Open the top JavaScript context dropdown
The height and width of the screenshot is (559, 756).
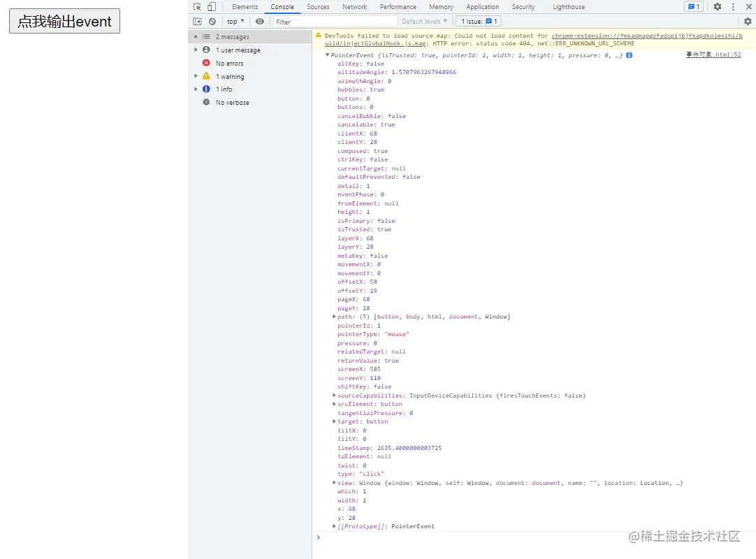click(x=235, y=21)
